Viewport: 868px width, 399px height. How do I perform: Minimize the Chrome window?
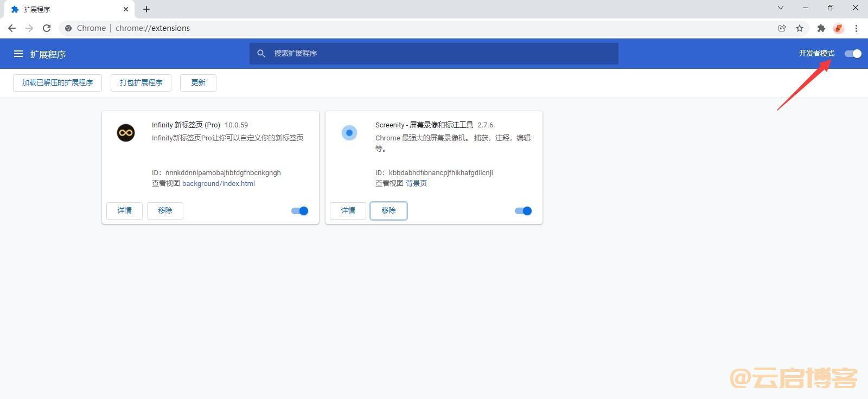coord(806,8)
